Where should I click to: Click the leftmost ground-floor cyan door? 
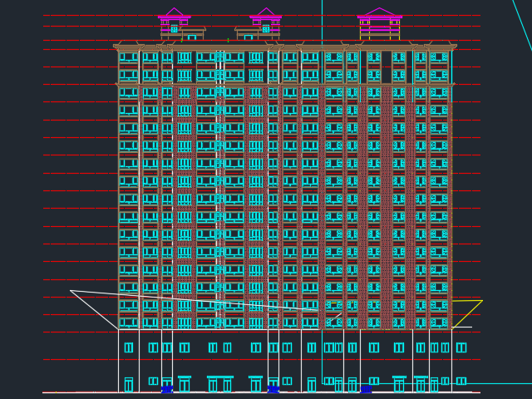click(x=128, y=385)
